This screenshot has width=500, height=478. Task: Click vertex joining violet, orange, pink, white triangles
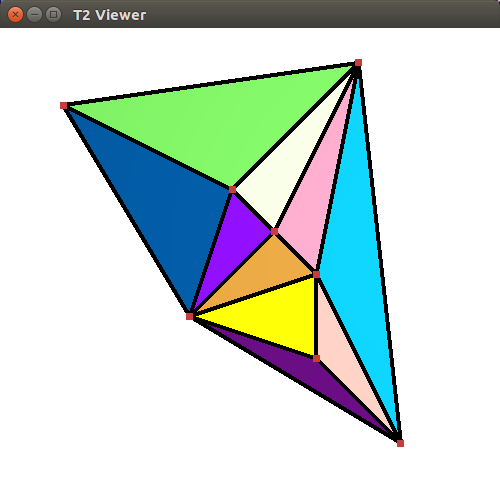(274, 232)
